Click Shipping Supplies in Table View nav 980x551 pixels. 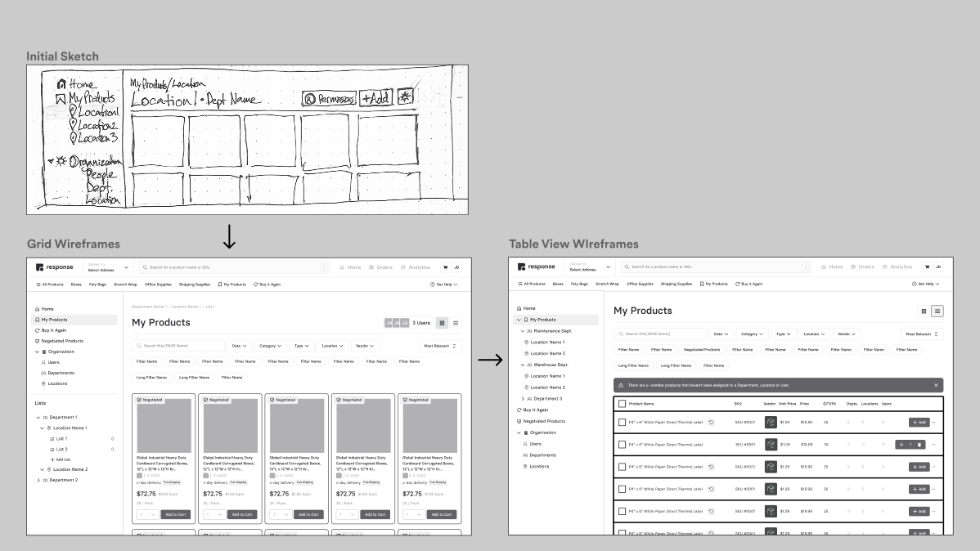pyautogui.click(x=677, y=284)
